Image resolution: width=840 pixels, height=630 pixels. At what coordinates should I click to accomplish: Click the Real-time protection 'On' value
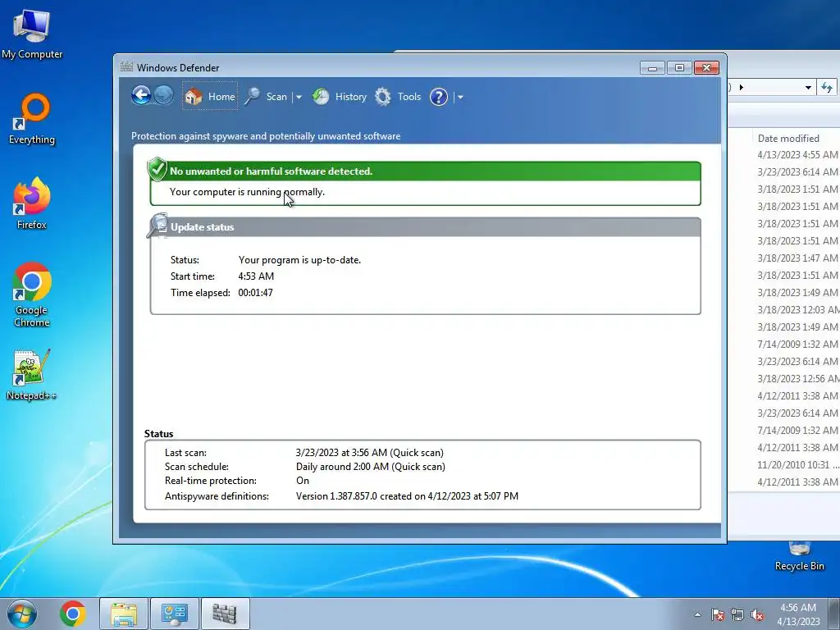(x=303, y=481)
